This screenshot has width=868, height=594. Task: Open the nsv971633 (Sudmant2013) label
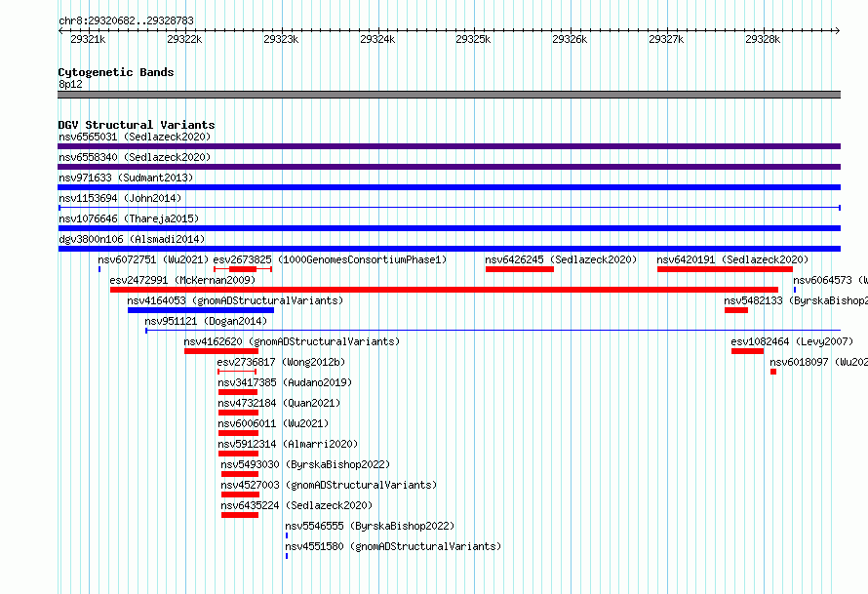(x=126, y=178)
